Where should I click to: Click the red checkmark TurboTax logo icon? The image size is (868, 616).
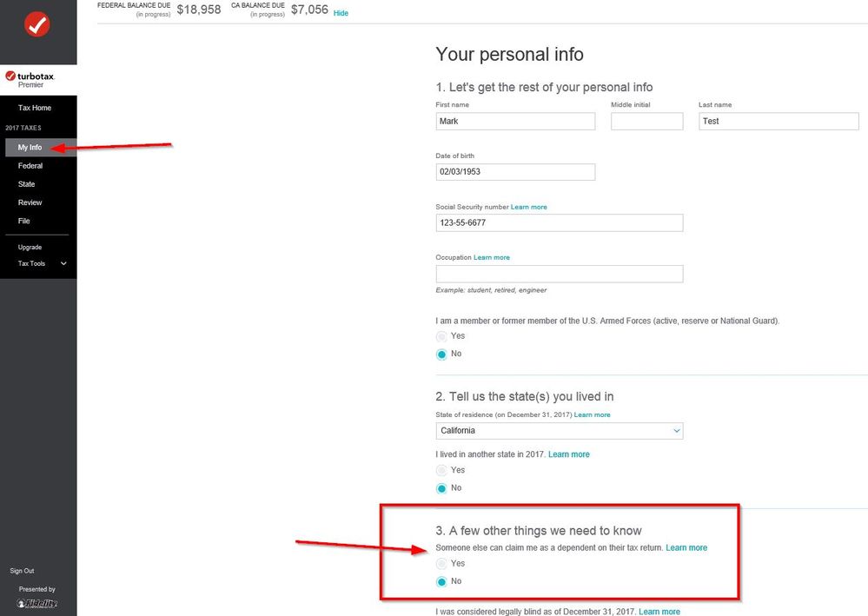pyautogui.click(x=37, y=24)
